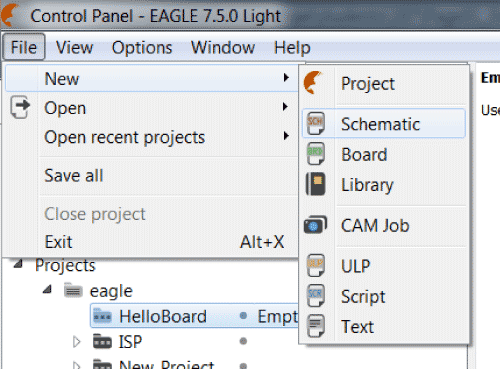Toggle the HelloBoard project status dot
The width and height of the screenshot is (500, 369).
(x=243, y=315)
